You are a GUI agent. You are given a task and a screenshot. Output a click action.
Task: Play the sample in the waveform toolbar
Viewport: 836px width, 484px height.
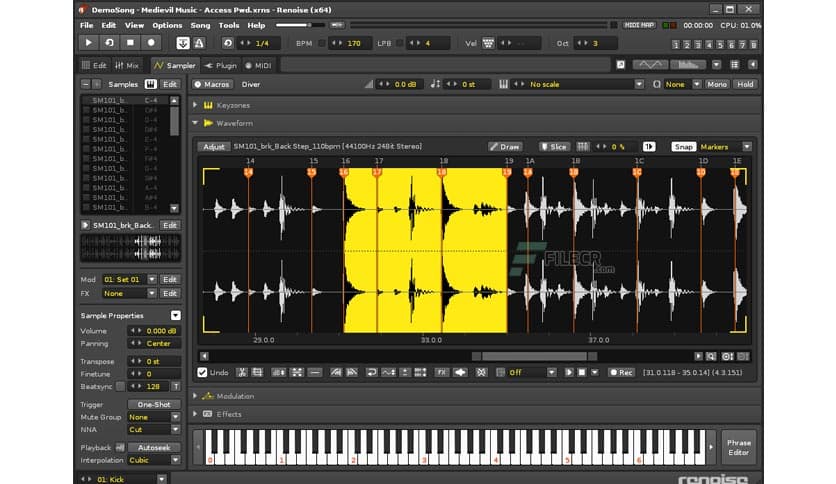pyautogui.click(x=569, y=373)
